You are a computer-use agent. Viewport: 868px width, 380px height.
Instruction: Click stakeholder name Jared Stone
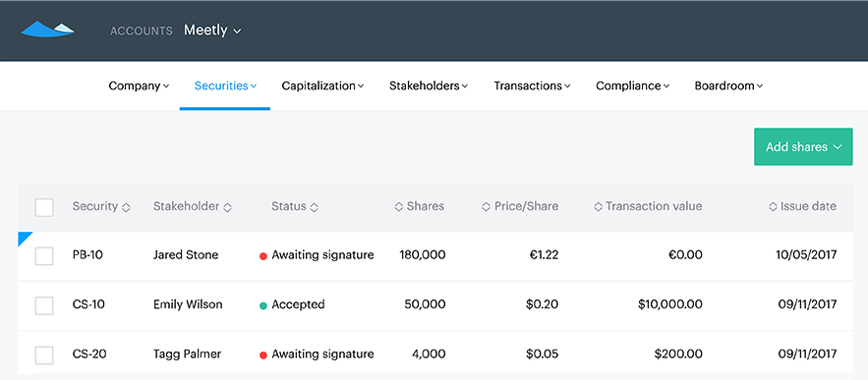tap(186, 255)
